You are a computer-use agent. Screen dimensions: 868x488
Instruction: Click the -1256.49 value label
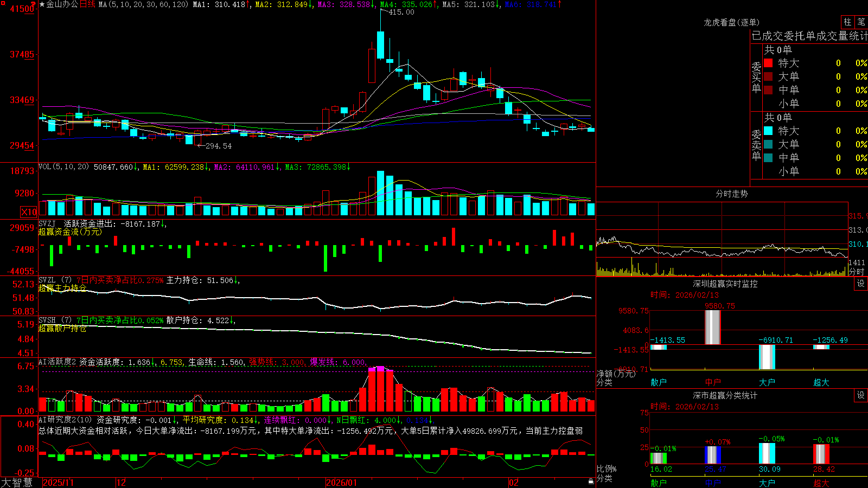[x=830, y=340]
